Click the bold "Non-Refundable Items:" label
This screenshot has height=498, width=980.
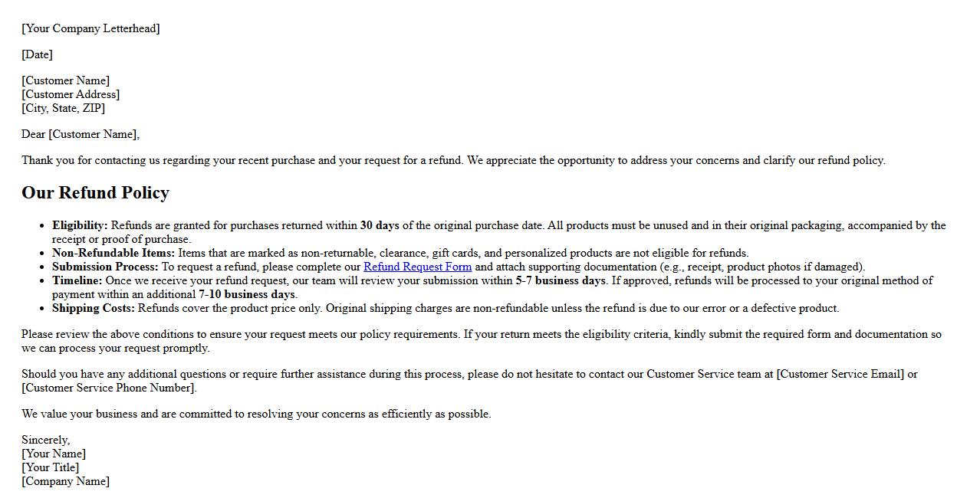pyautogui.click(x=113, y=253)
